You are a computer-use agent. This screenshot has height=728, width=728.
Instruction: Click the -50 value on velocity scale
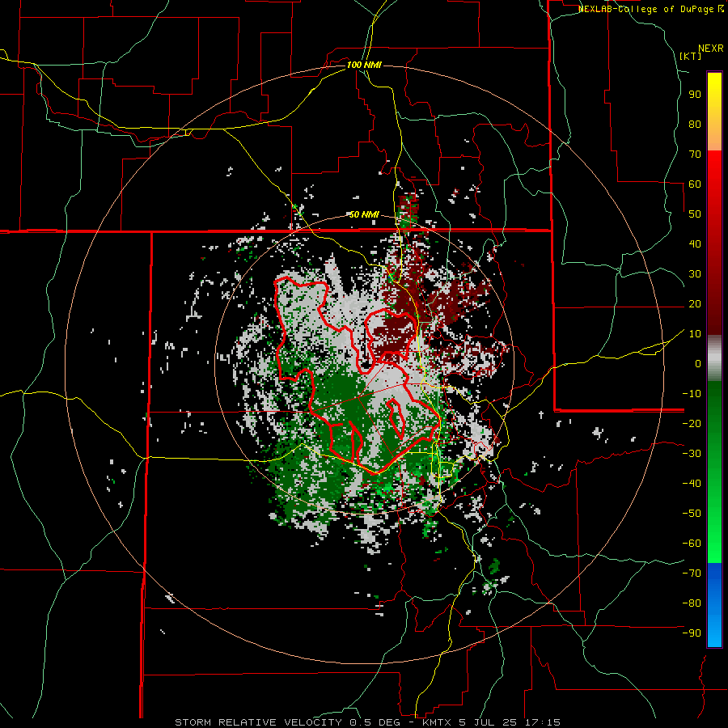[692, 514]
